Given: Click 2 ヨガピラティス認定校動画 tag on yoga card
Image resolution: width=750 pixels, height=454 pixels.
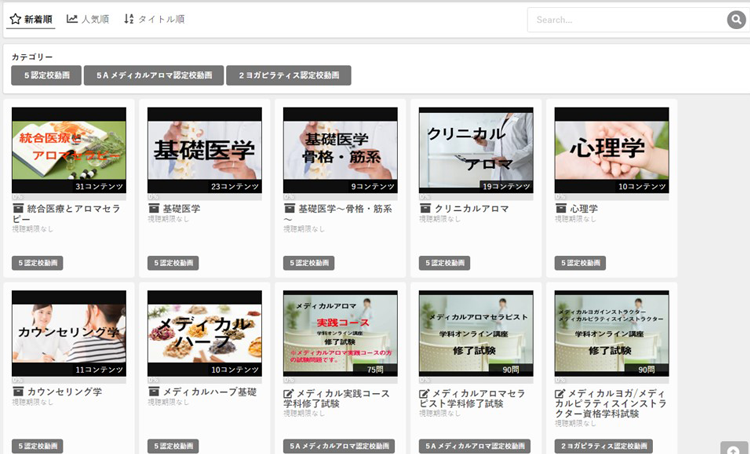Looking at the screenshot, I should tap(604, 446).
